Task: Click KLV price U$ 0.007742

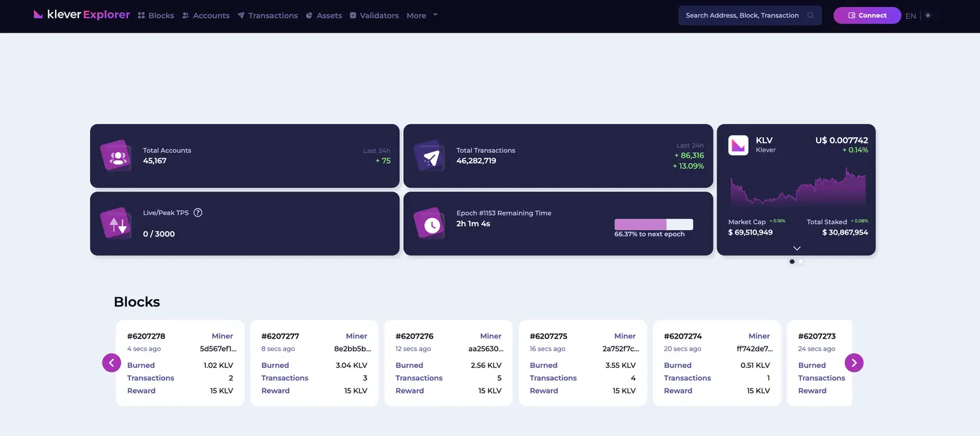Action: [x=841, y=140]
